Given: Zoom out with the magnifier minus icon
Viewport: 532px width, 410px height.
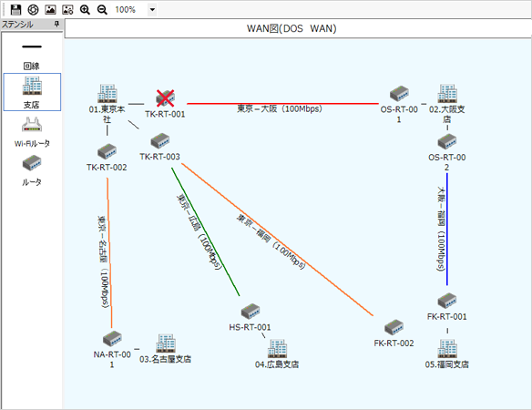Looking at the screenshot, I should pos(102,9).
